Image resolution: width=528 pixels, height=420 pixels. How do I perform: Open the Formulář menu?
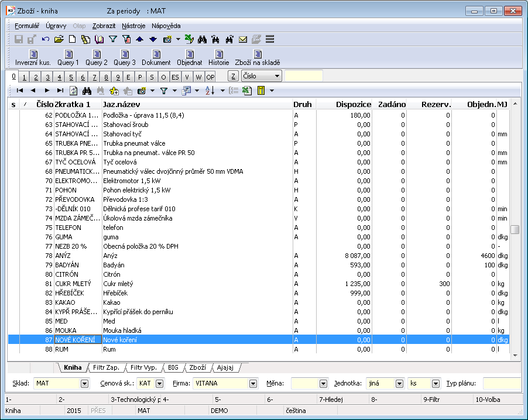tap(27, 26)
